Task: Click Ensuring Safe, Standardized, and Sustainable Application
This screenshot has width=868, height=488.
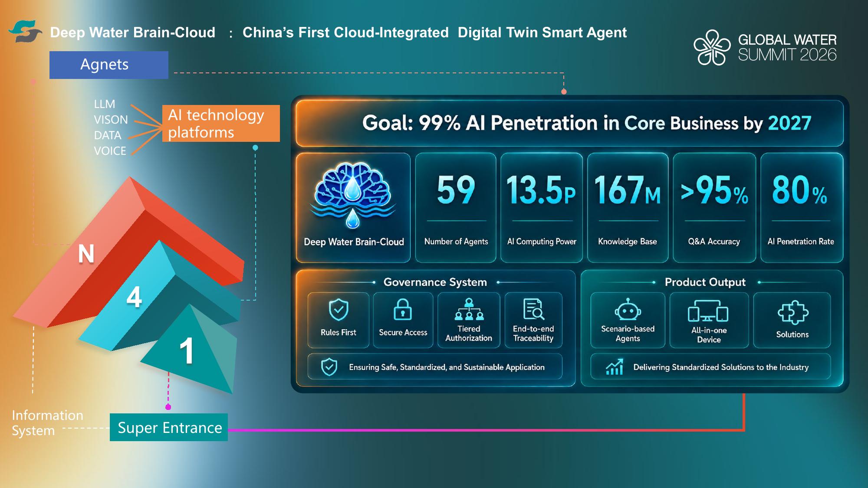Action: click(x=447, y=367)
